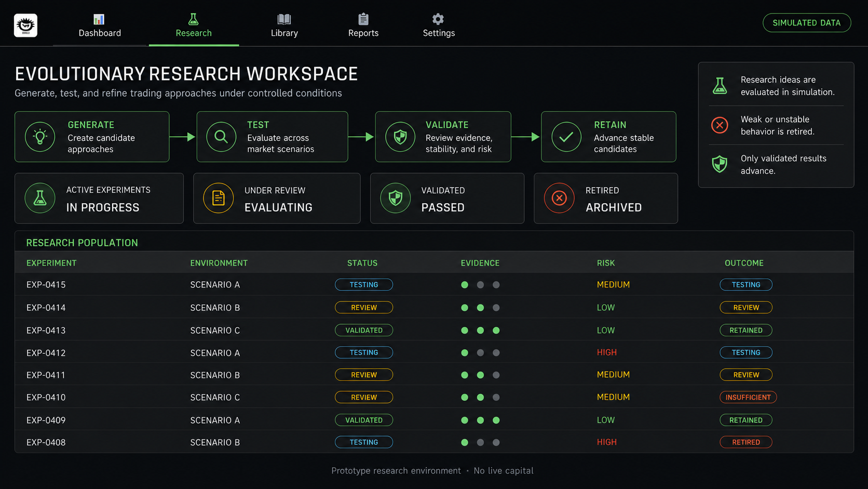Click SCENARIO C environment for EXP-0410

tap(215, 397)
